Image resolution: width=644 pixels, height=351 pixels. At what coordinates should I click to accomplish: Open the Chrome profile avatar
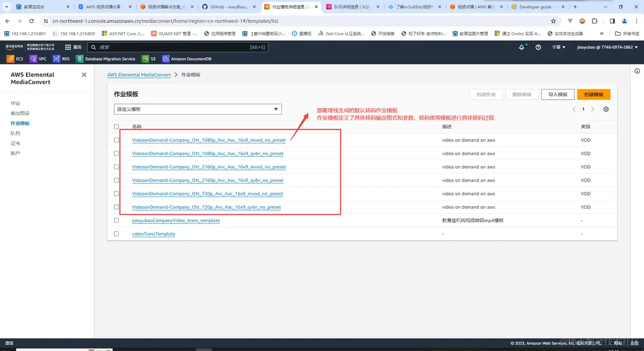click(624, 21)
